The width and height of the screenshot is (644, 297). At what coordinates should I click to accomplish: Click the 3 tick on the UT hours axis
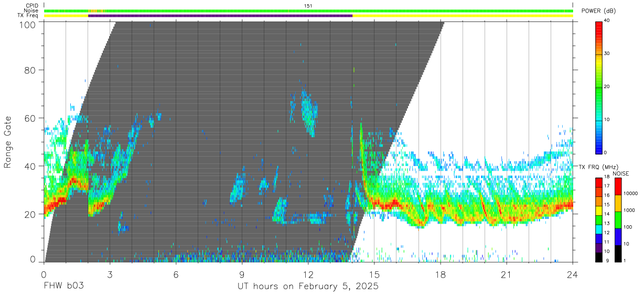coord(110,274)
